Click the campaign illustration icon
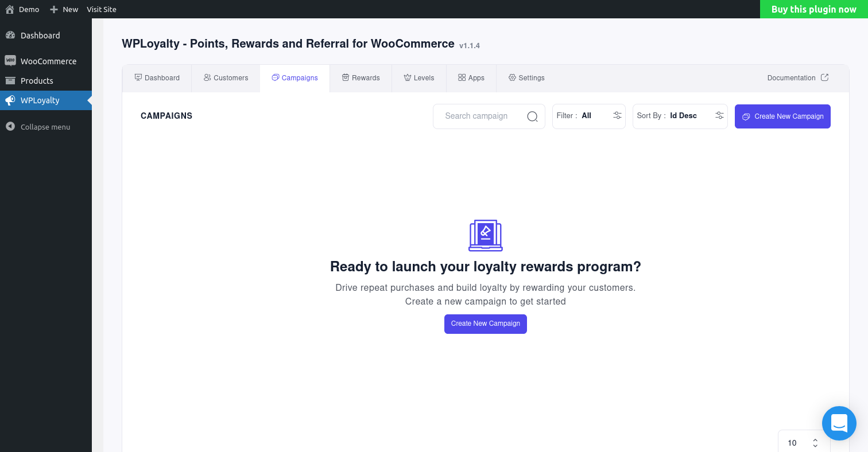Viewport: 868px width, 452px height. point(486,236)
